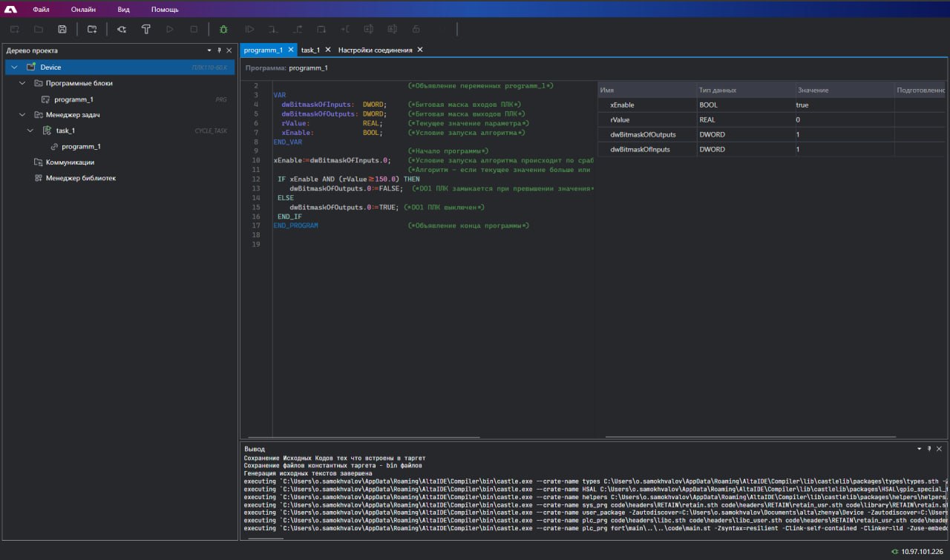Screen dimensions: 950x560
Task: Click the padlock icon in toolbar
Action: [x=416, y=30]
